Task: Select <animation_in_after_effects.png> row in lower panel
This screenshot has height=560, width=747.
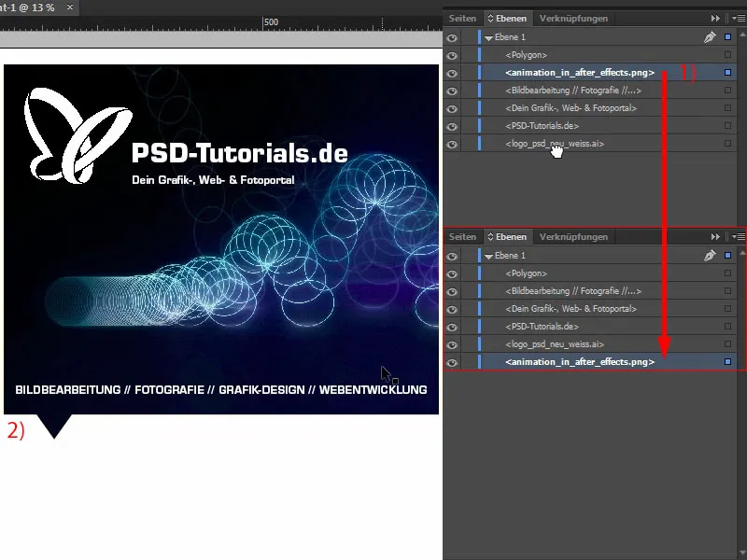Action: pos(591,362)
